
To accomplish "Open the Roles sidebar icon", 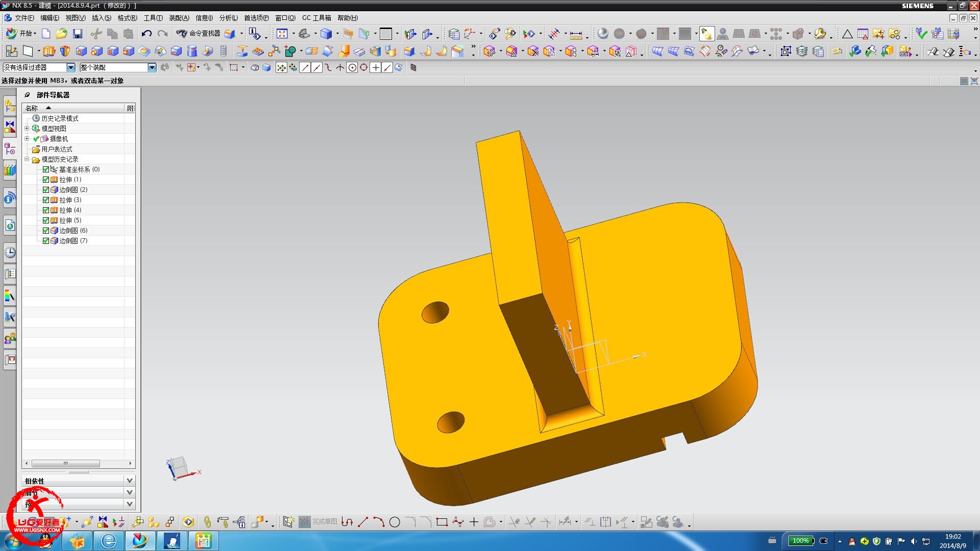I will pyautogui.click(x=10, y=338).
